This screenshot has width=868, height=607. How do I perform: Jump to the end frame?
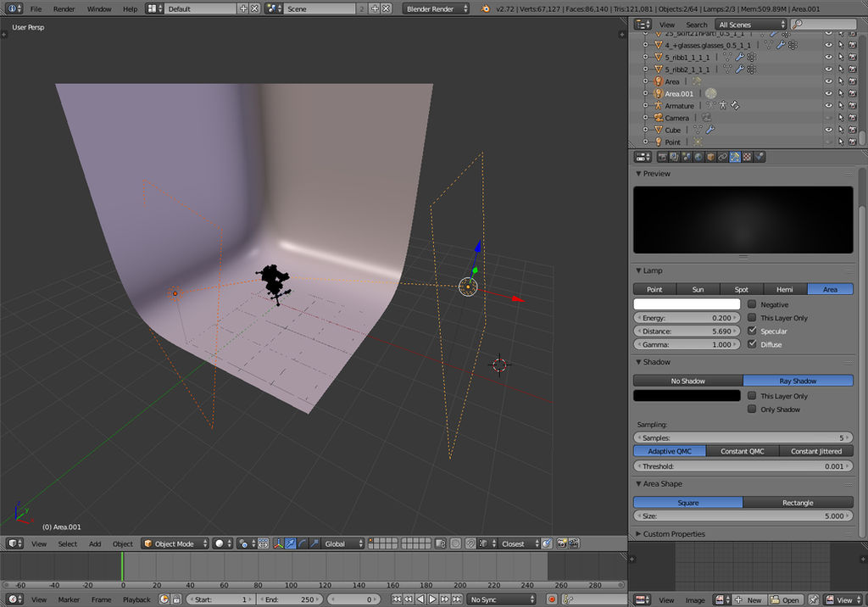tap(457, 599)
